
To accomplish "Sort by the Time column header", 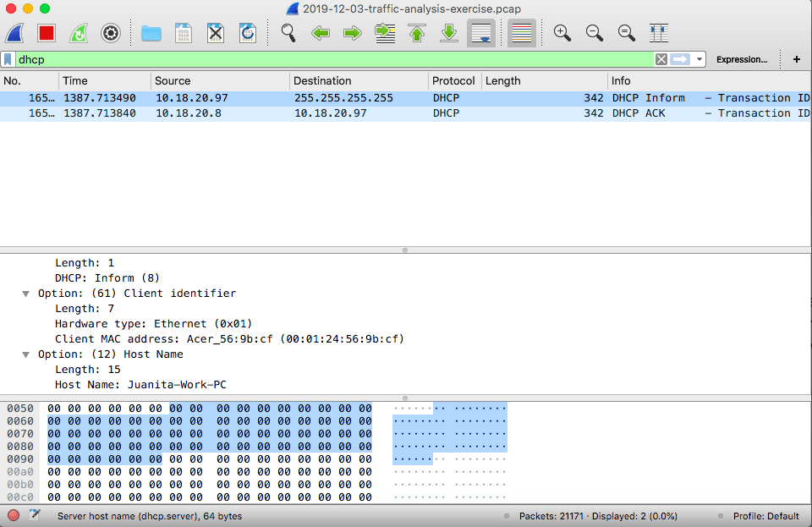I will (105, 80).
